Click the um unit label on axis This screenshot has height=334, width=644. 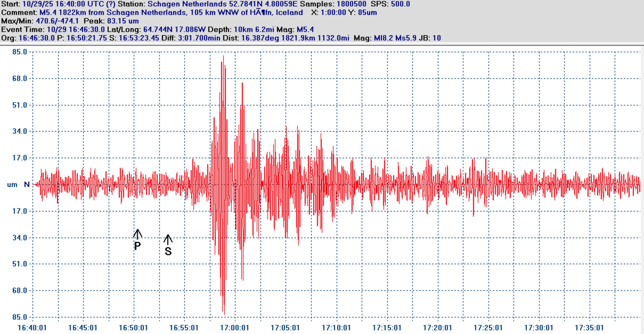click(x=12, y=185)
